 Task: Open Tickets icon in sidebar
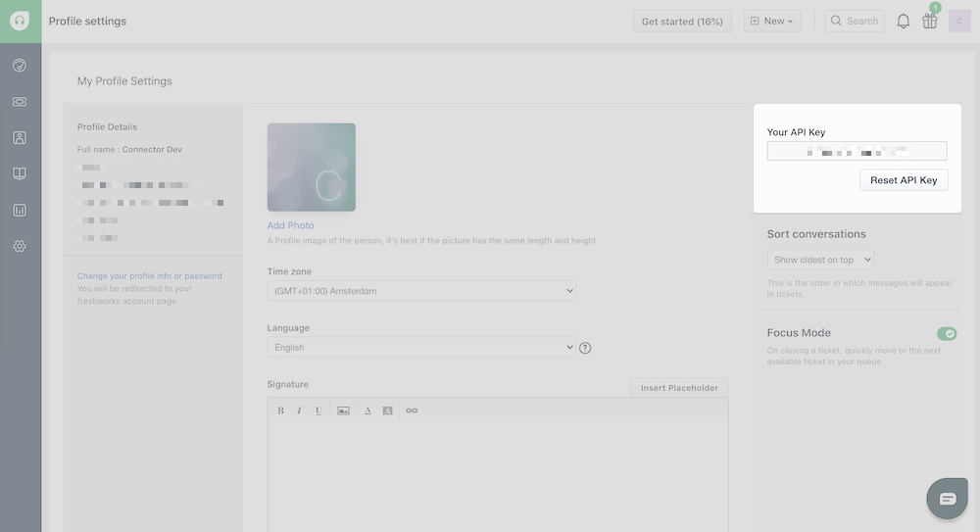[20, 102]
